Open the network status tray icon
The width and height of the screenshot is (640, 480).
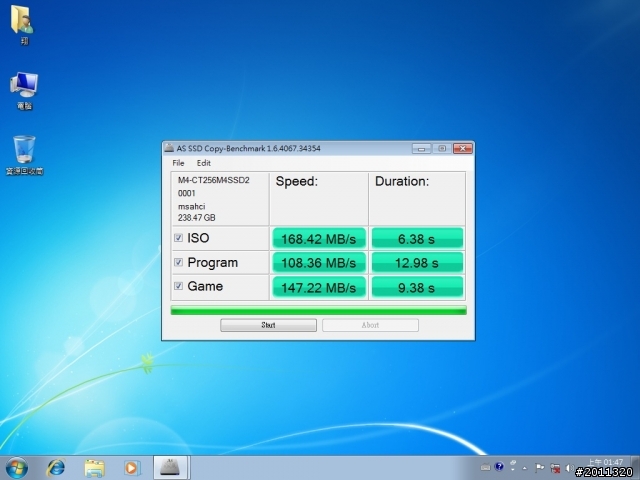(555, 468)
